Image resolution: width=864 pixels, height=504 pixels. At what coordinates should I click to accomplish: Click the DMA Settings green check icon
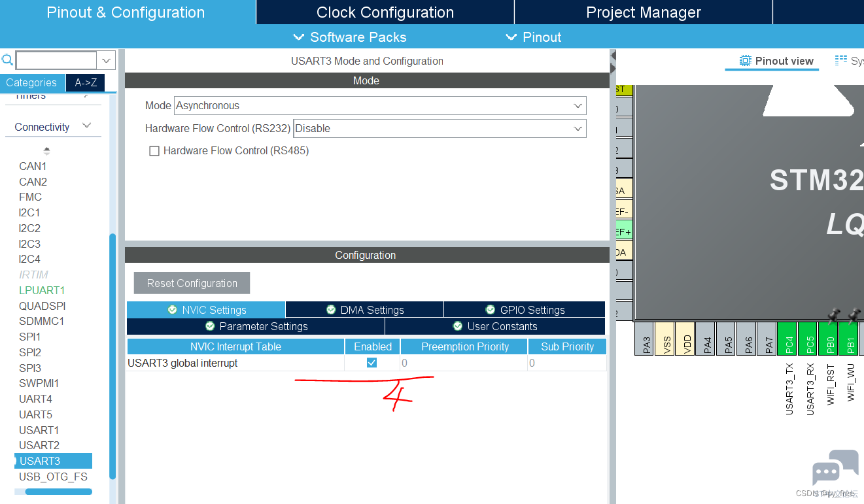(x=331, y=310)
